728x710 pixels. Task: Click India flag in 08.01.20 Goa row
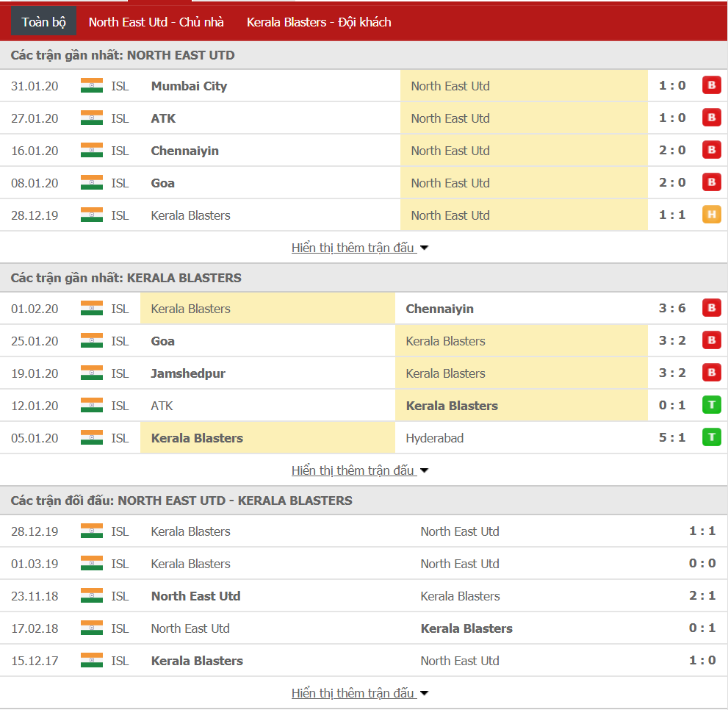coord(92,182)
